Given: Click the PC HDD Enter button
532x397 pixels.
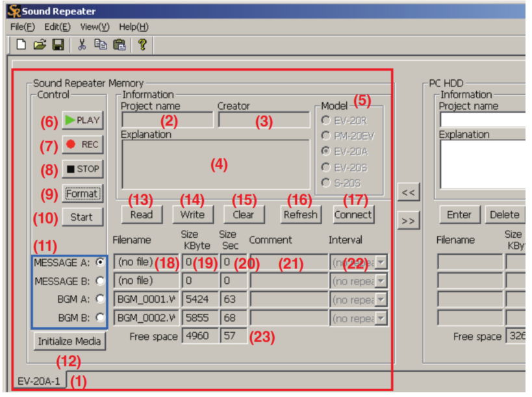Looking at the screenshot, I should pos(460,215).
